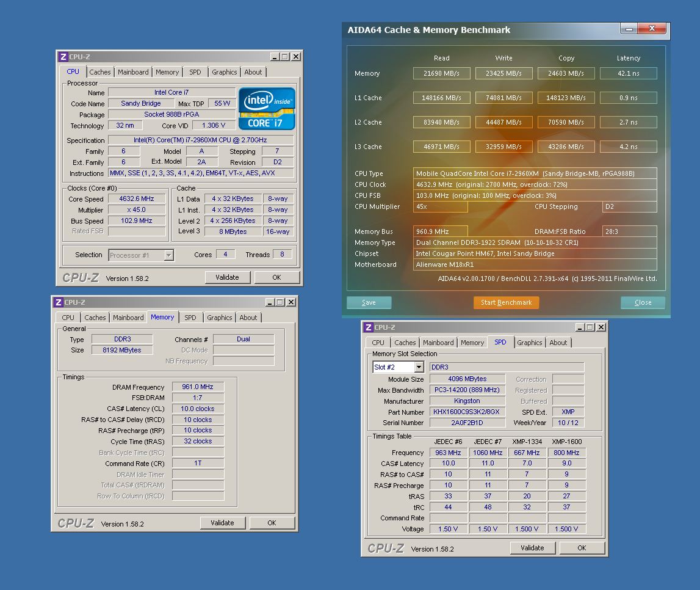This screenshot has width=700, height=590.
Task: Open the Processor #1 selection dropdown
Action: point(169,255)
